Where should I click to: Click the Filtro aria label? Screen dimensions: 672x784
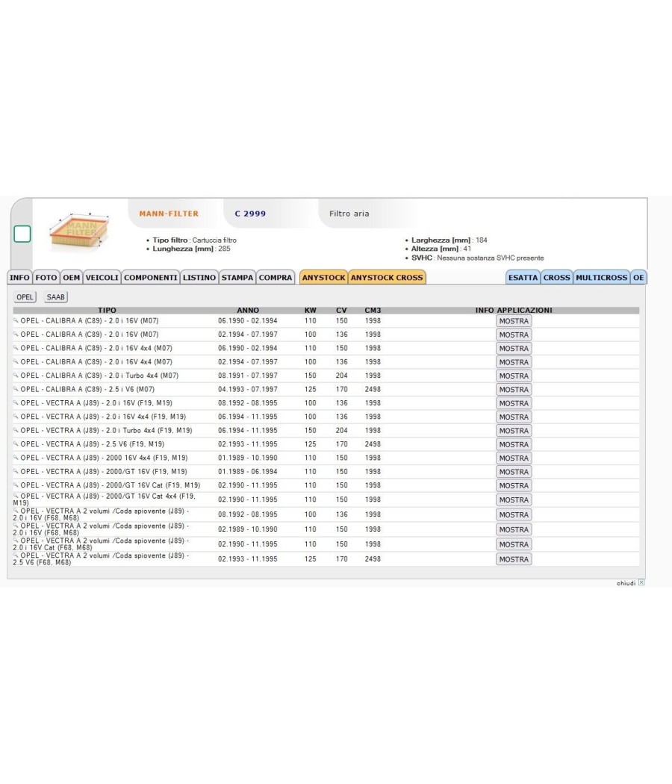pyautogui.click(x=349, y=214)
